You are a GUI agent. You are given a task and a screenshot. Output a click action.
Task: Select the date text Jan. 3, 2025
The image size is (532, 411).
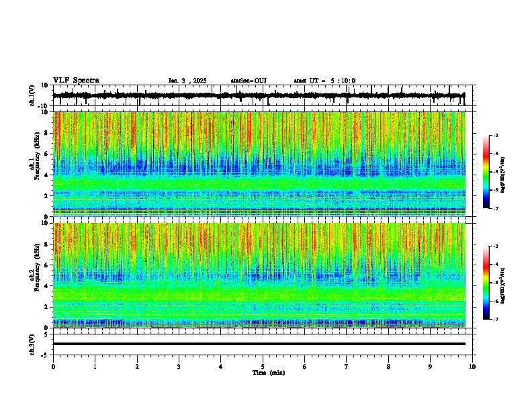[187, 81]
